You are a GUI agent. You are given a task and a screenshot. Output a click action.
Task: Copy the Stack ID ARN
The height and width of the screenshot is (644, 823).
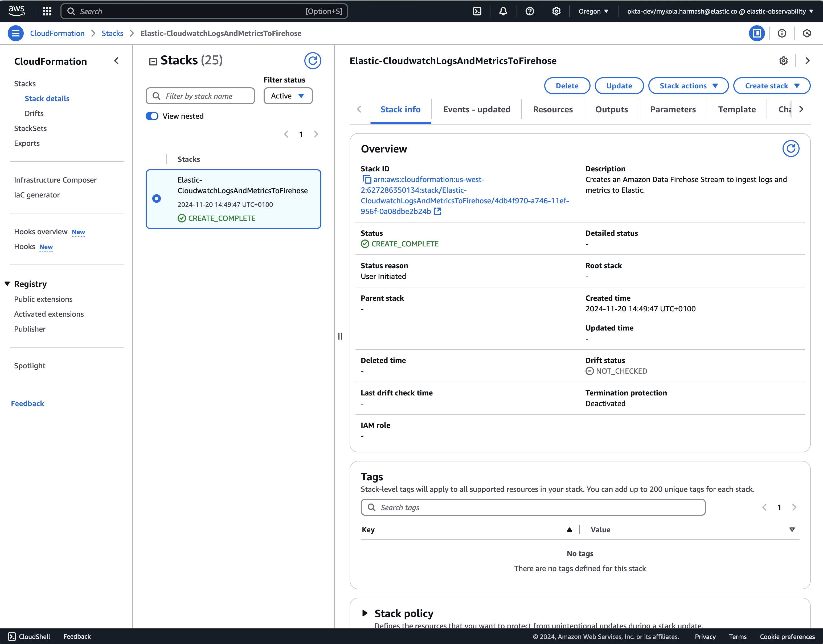[367, 179]
